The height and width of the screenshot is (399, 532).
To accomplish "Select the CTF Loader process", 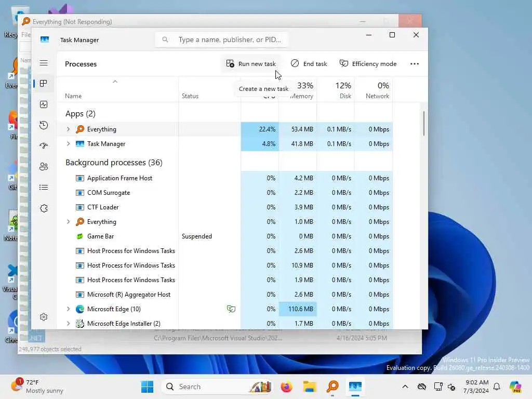I will [x=224, y=207].
